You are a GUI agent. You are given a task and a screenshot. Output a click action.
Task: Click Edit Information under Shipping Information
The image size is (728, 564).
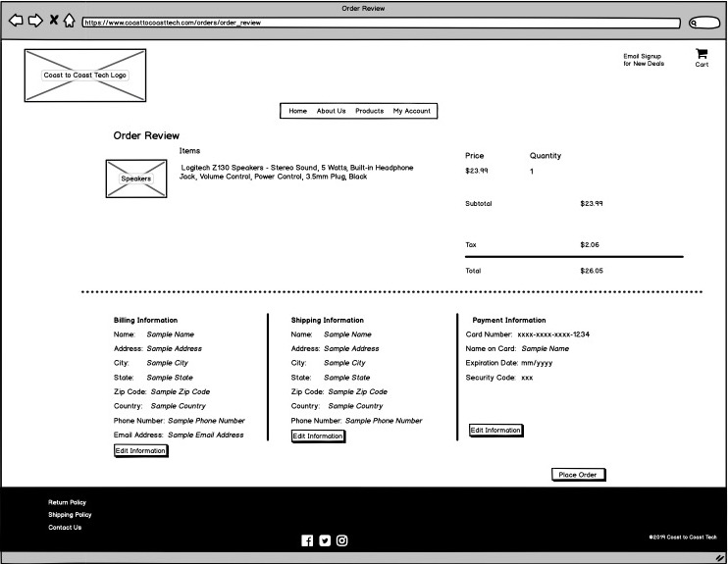click(318, 436)
